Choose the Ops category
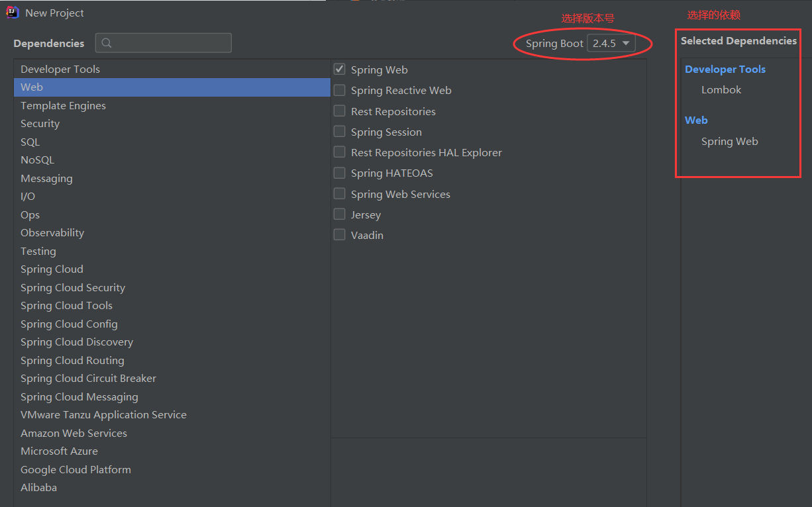 tap(172, 214)
